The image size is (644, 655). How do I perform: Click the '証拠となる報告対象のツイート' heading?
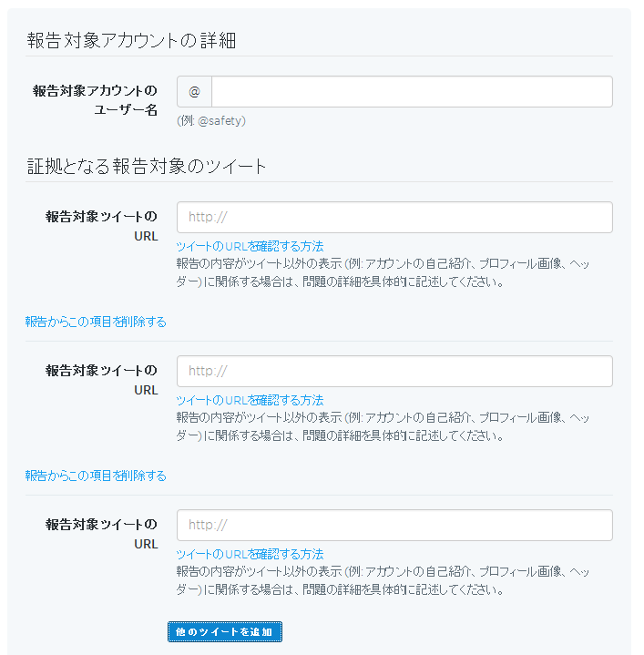[x=146, y=166]
